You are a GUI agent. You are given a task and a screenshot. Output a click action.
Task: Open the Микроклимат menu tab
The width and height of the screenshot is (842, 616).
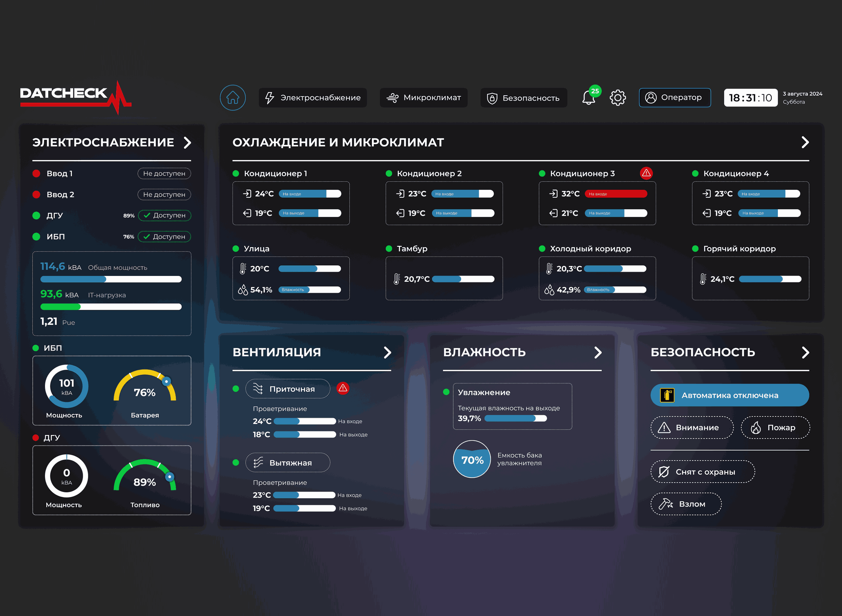[x=424, y=98]
